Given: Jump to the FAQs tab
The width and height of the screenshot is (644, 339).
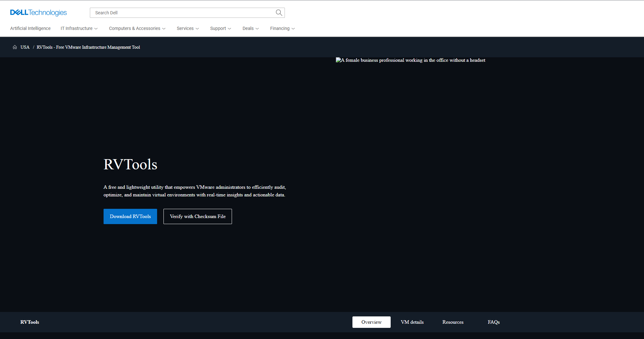Looking at the screenshot, I should [x=494, y=322].
